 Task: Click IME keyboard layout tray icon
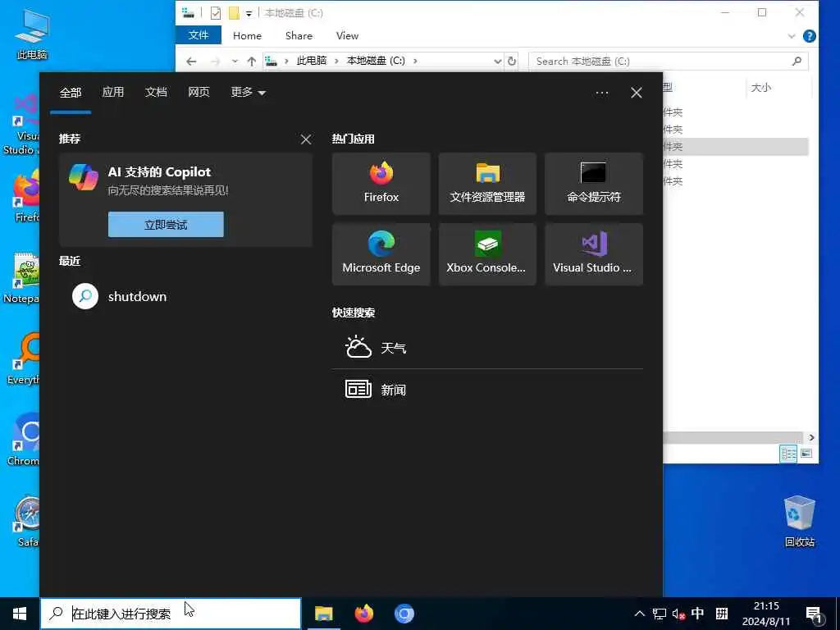722,614
